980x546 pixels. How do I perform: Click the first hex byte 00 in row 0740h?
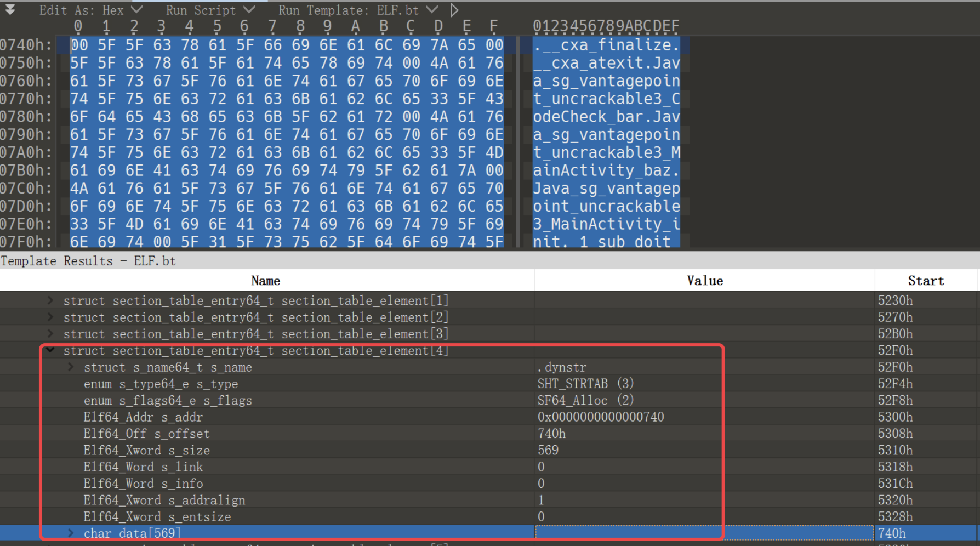79,45
